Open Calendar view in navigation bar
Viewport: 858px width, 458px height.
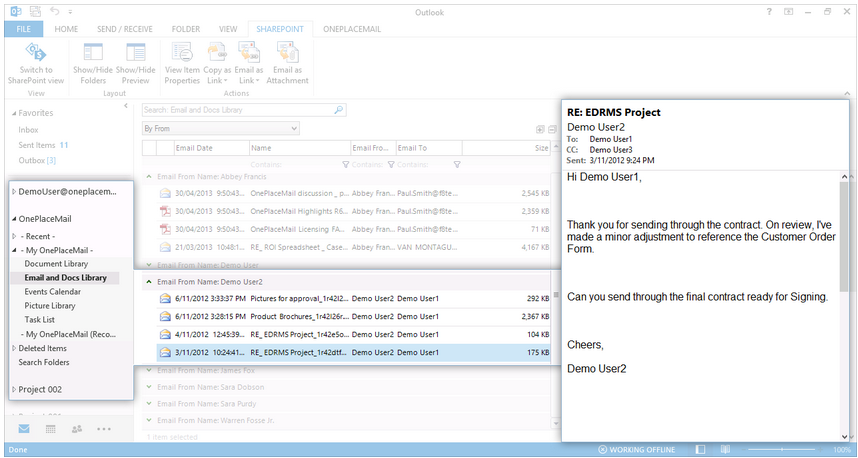tap(51, 429)
